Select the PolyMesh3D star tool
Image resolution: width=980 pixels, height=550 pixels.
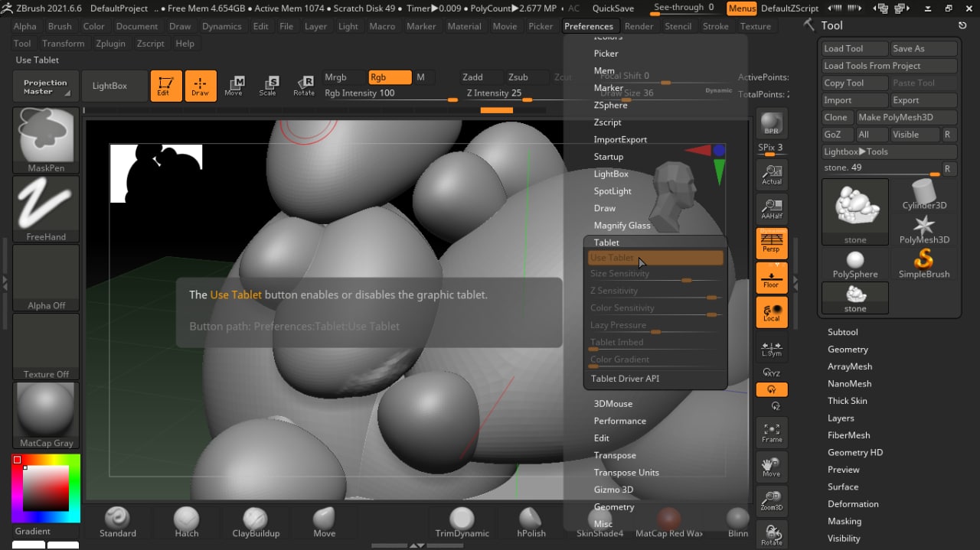[x=924, y=229]
